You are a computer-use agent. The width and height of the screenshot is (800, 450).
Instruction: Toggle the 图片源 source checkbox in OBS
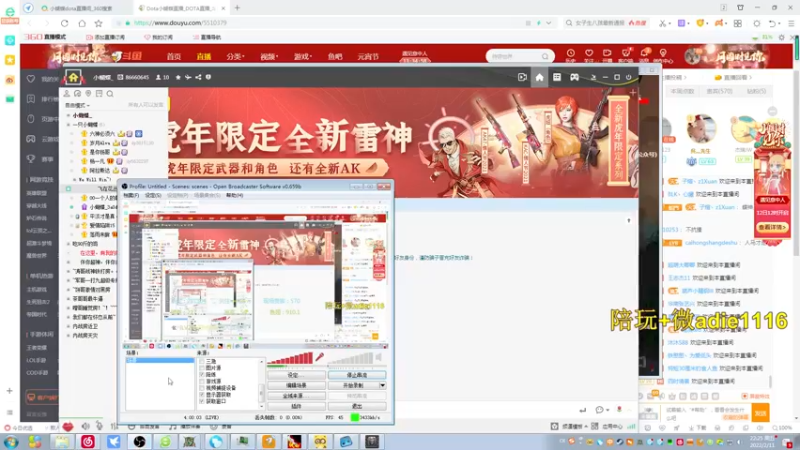tap(202, 368)
